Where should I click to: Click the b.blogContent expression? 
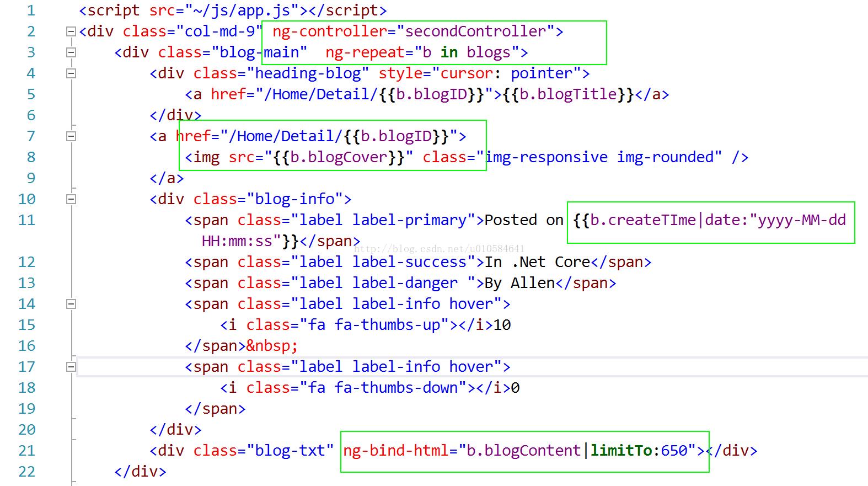click(524, 451)
